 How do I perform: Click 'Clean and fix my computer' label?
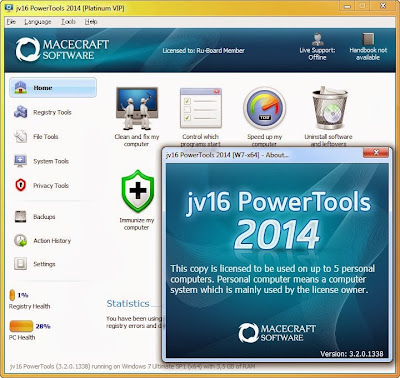click(x=137, y=140)
